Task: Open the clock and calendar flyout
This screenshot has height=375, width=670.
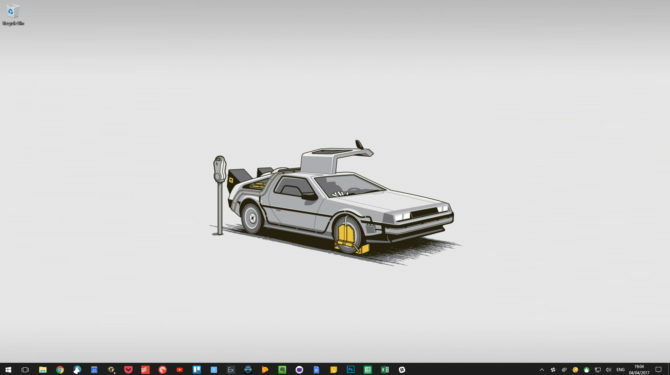Action: pyautogui.click(x=639, y=369)
